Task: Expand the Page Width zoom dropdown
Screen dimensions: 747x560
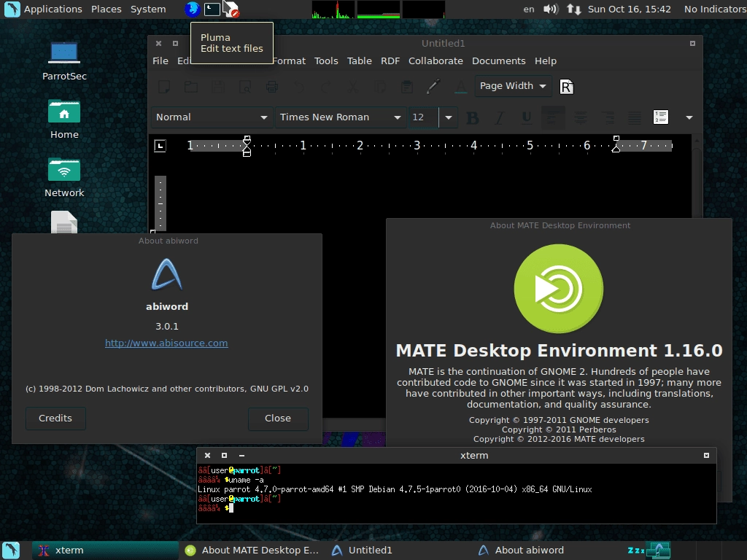Action: point(513,86)
